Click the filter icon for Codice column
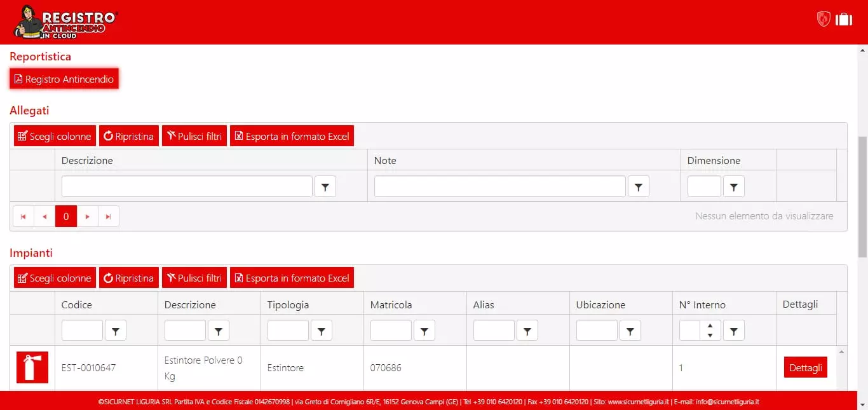The image size is (868, 410). coord(116,331)
